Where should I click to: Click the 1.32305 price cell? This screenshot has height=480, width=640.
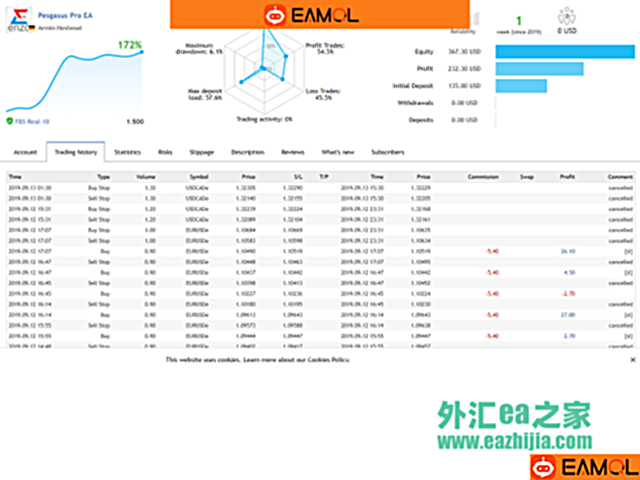pyautogui.click(x=246, y=188)
